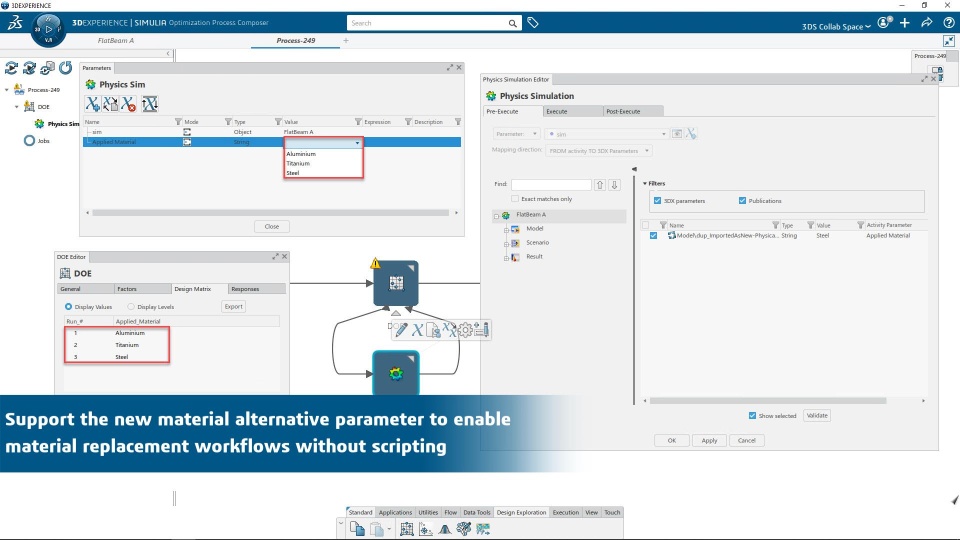Viewport: 960px width, 540px height.
Task: Click the expand icon below Help
Action: tap(948, 41)
